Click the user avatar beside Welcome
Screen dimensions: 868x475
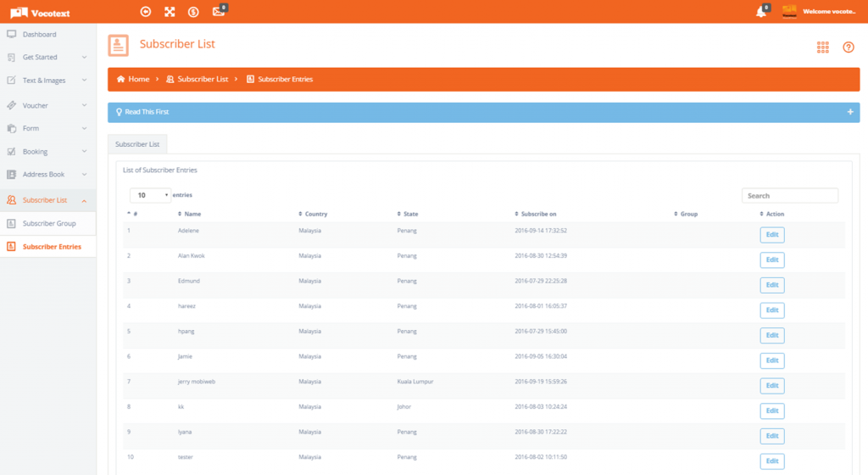[x=789, y=12]
